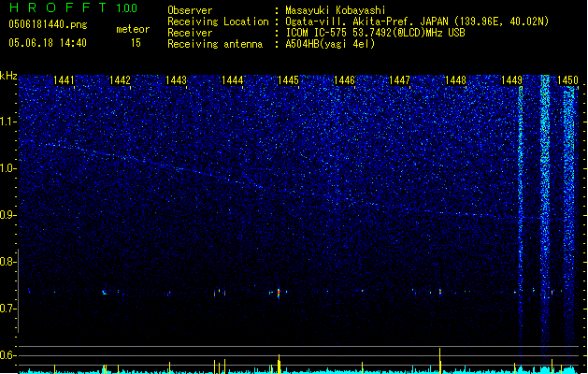Click the Receiver field label
Screen dimensions: 588x374
coord(190,33)
